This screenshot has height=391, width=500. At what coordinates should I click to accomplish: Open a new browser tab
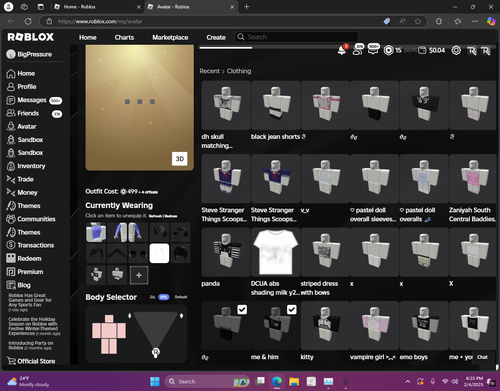[x=247, y=7]
